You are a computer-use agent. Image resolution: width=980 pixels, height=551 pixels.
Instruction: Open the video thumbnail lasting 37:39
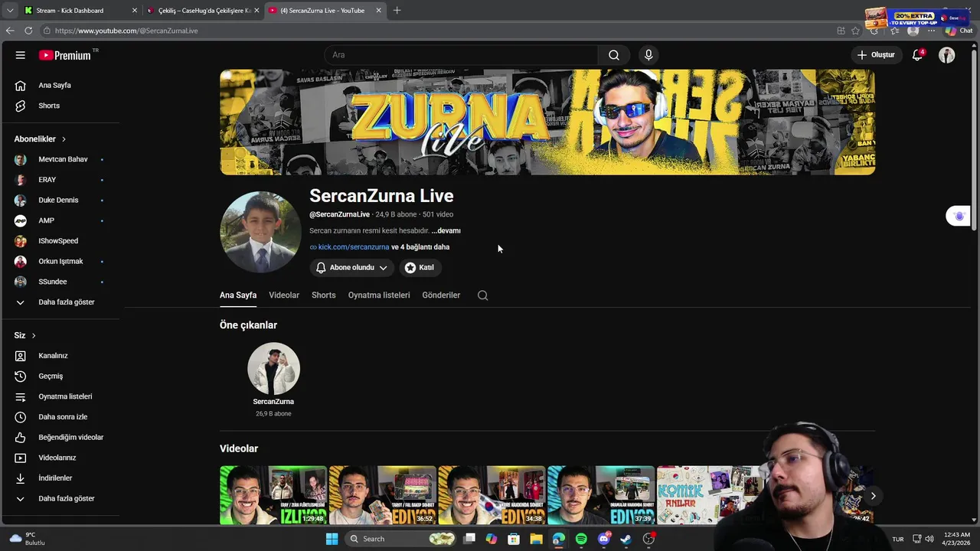(601, 495)
